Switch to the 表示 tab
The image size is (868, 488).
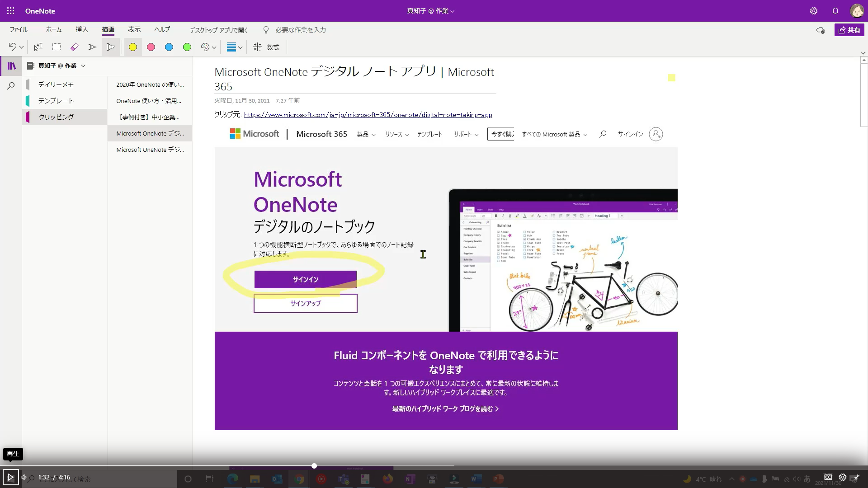(x=134, y=29)
